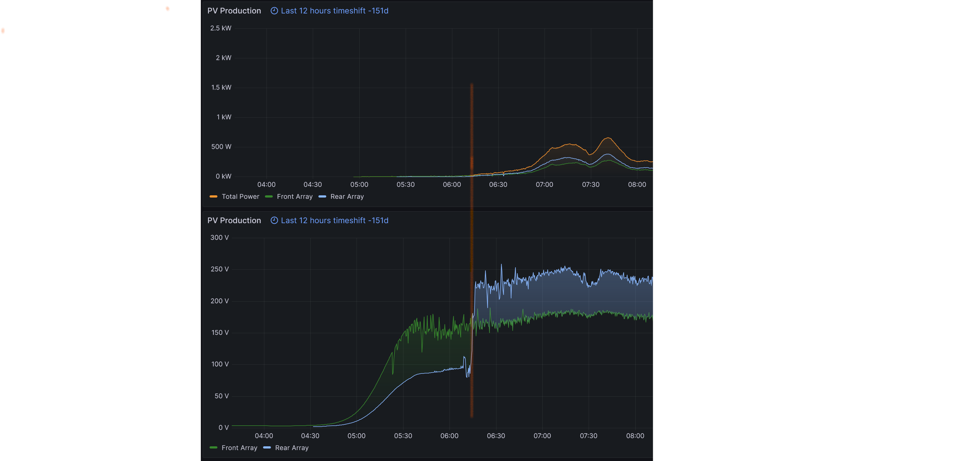980x461 pixels.
Task: Open the bottom PV Production panel title menu
Action: point(234,220)
